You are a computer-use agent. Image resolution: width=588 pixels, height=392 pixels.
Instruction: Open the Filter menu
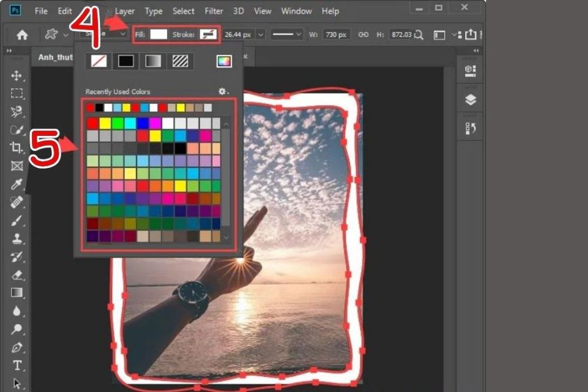(x=214, y=11)
